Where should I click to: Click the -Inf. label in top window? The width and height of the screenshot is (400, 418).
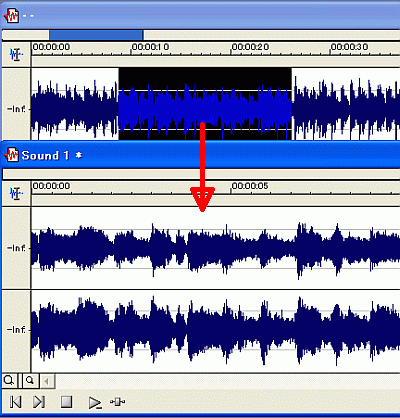click(16, 109)
